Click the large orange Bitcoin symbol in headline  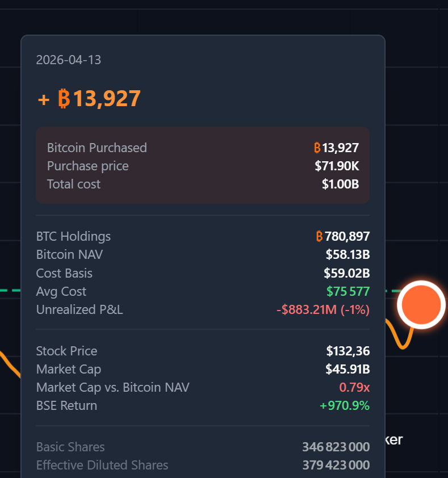(x=64, y=99)
